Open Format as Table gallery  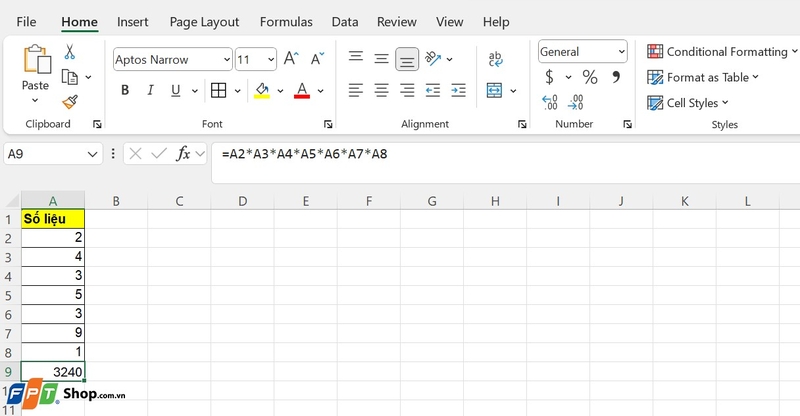tap(703, 77)
